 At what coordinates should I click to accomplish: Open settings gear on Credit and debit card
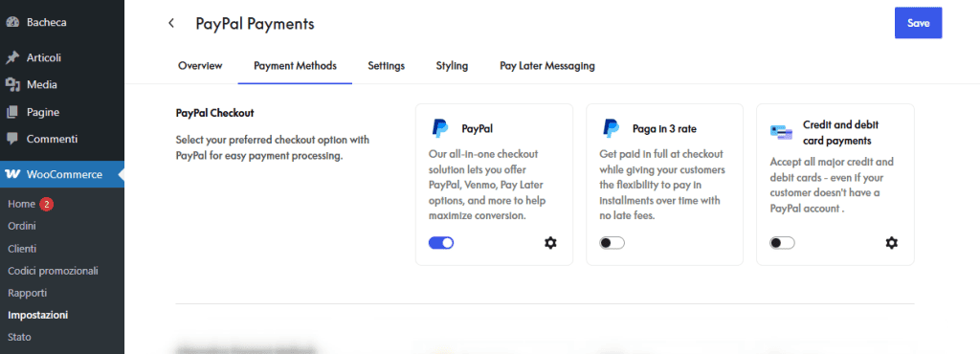coord(891,243)
